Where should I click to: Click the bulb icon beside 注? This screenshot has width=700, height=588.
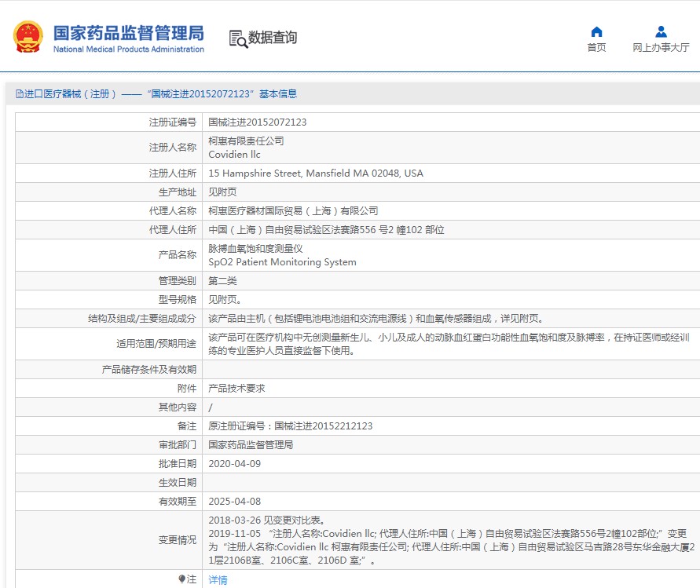[x=181, y=579]
